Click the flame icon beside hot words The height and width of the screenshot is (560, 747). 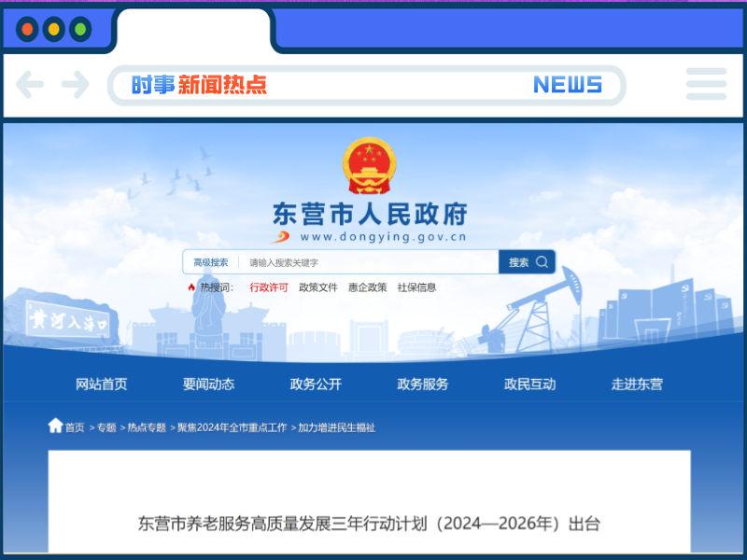coord(191,287)
